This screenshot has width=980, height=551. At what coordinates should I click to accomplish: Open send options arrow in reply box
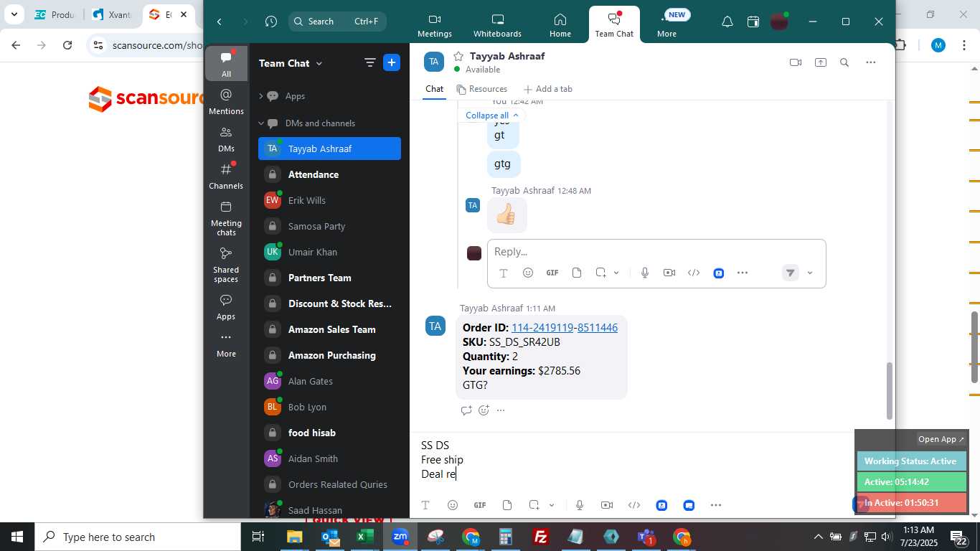pos(810,273)
